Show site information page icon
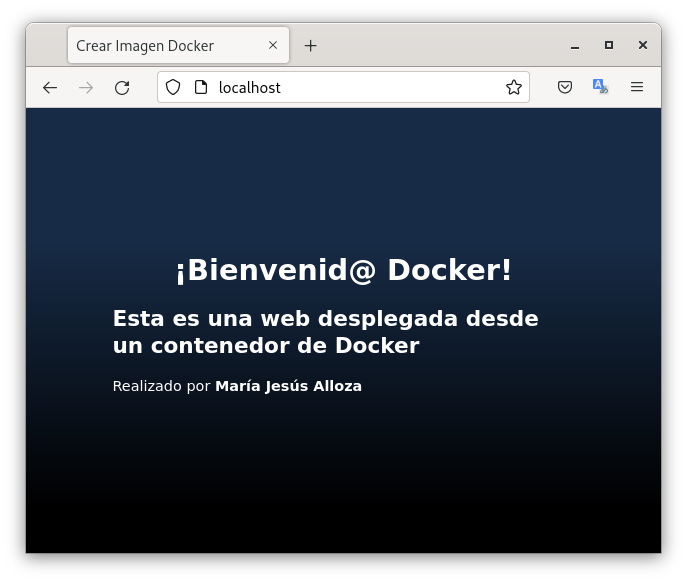687x582 pixels. click(x=201, y=88)
